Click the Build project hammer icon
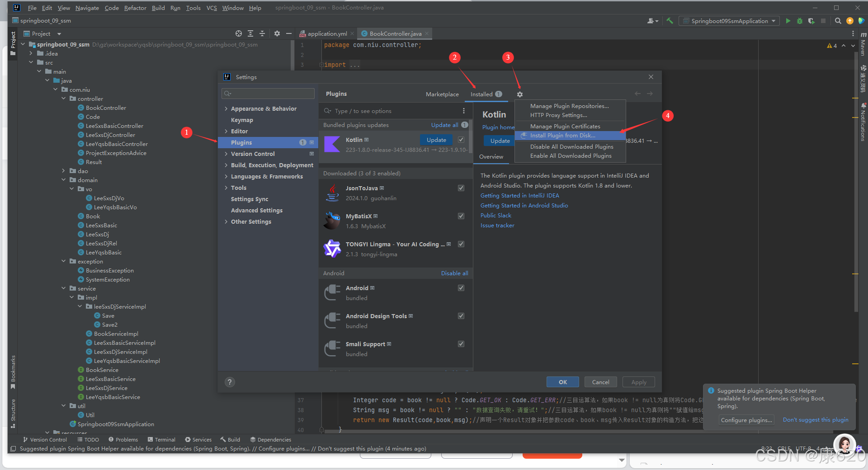The height and width of the screenshot is (470, 868). tap(670, 21)
